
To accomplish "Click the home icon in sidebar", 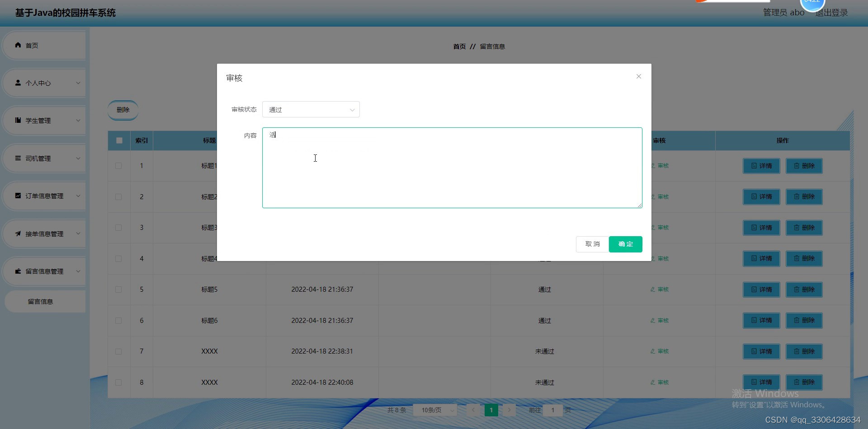I will click(x=18, y=45).
